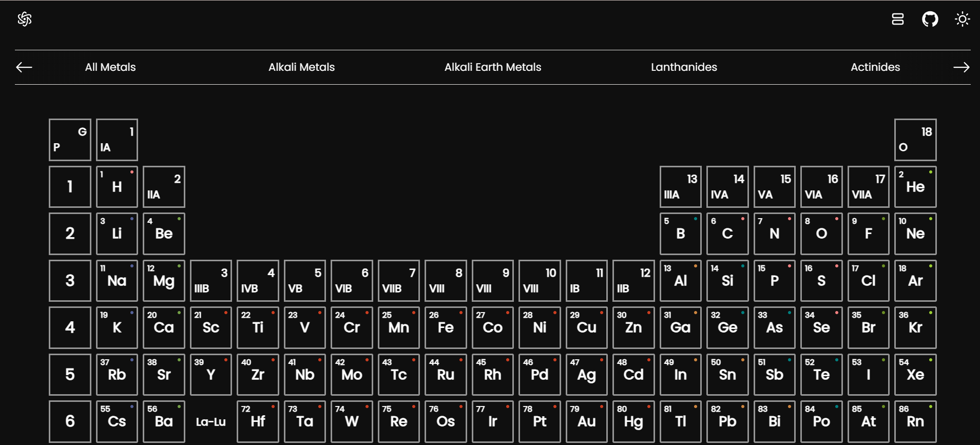Image resolution: width=980 pixels, height=445 pixels.
Task: Select group 18 header cell
Action: pyautogui.click(x=915, y=140)
